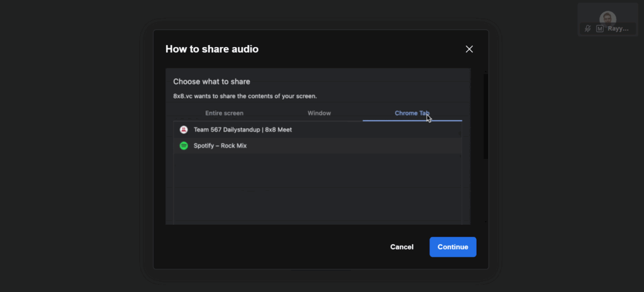Switch to the Entire screen tab

point(224,113)
